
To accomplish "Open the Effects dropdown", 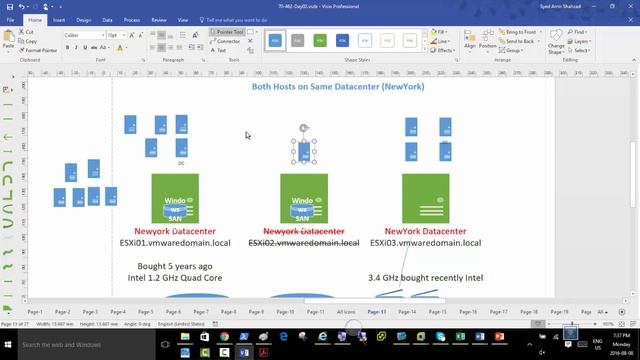I will [443, 50].
